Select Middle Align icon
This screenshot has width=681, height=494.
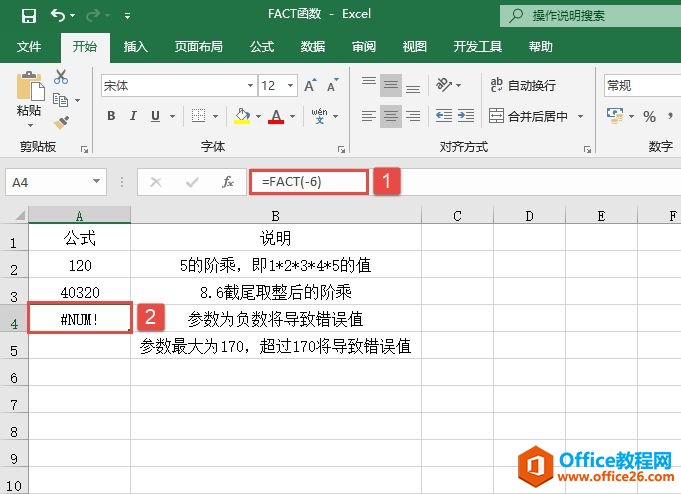[391, 85]
